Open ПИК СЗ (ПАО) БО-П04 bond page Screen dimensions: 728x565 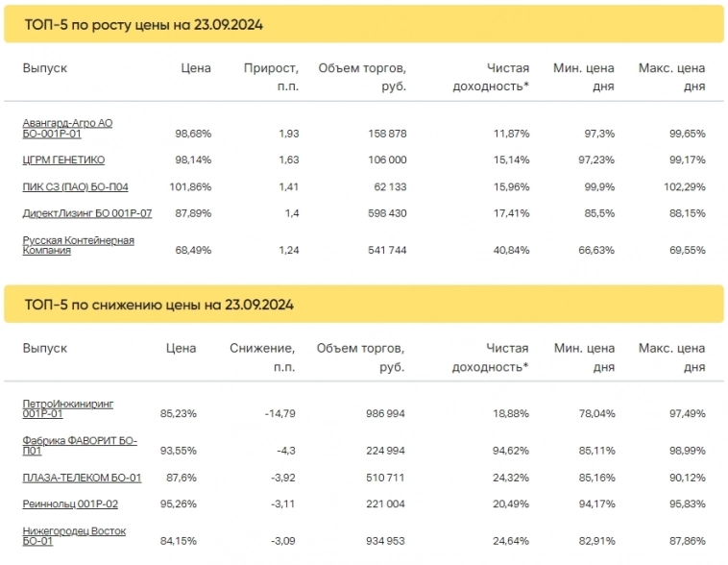[75, 186]
